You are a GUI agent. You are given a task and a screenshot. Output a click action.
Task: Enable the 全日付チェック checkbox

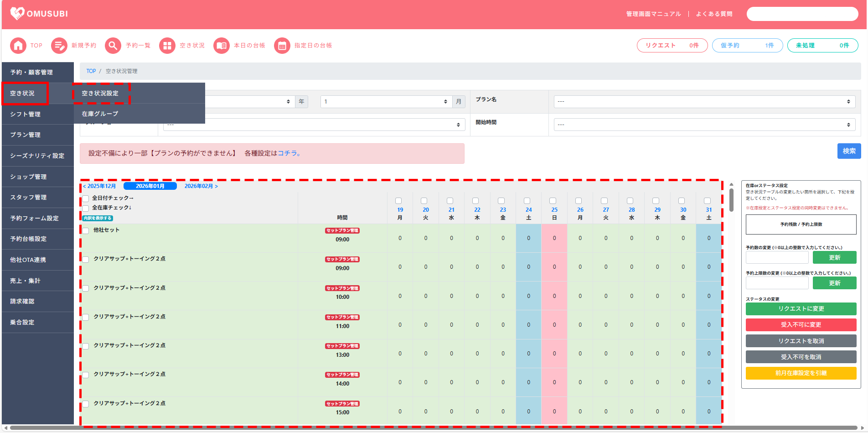click(86, 198)
